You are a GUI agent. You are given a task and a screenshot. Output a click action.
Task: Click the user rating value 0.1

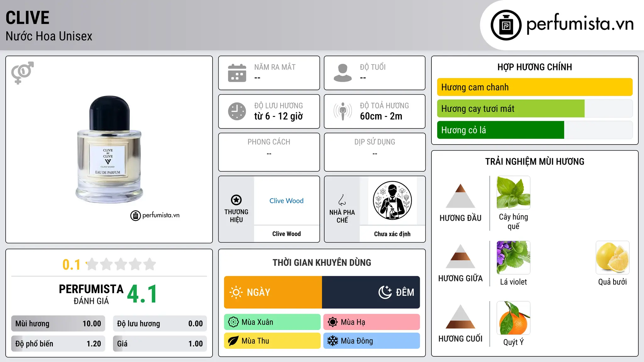(71, 265)
